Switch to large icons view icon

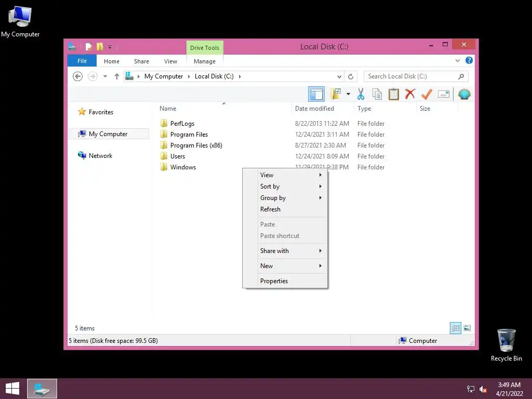click(x=467, y=328)
